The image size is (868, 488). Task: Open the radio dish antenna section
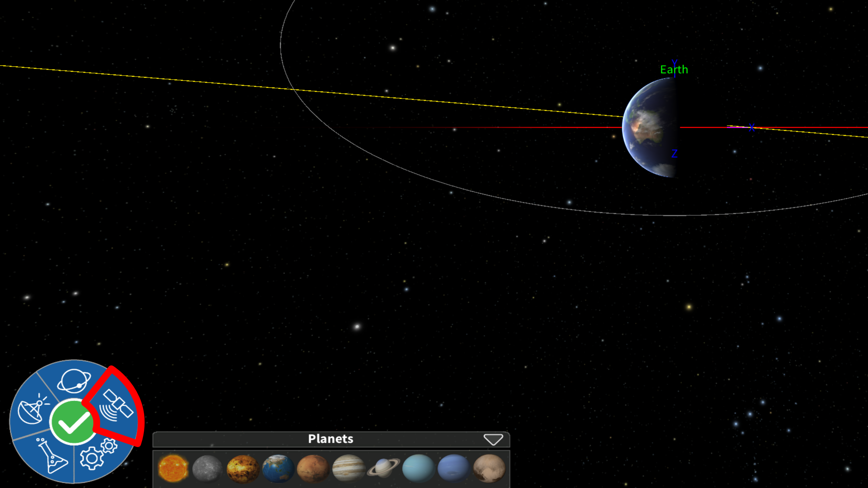[33, 409]
